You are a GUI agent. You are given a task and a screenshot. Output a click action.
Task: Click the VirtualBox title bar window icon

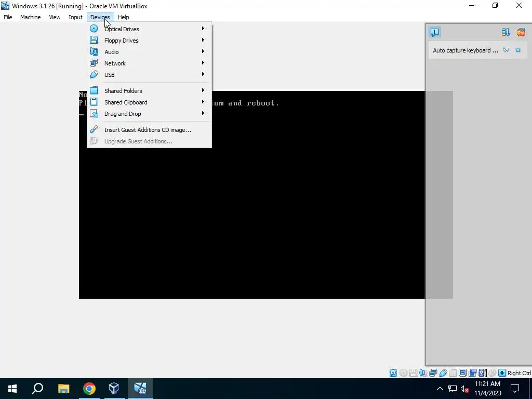point(5,6)
